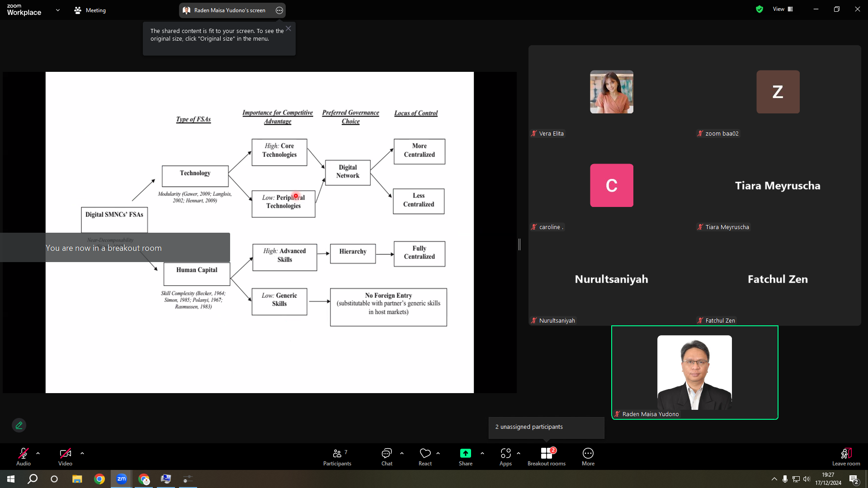Expand reaction options arrow beside React

[x=438, y=453]
